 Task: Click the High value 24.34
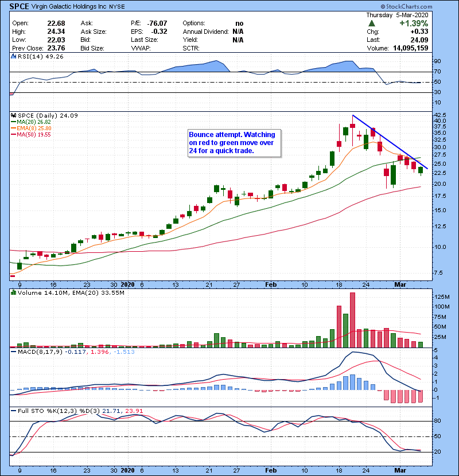[x=56, y=32]
